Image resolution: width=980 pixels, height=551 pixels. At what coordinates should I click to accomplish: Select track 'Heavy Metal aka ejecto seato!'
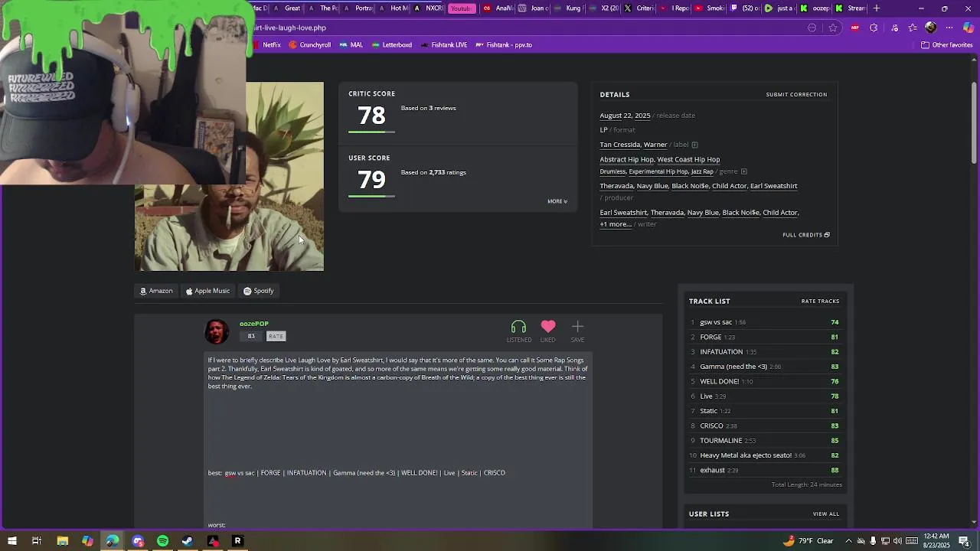click(746, 455)
